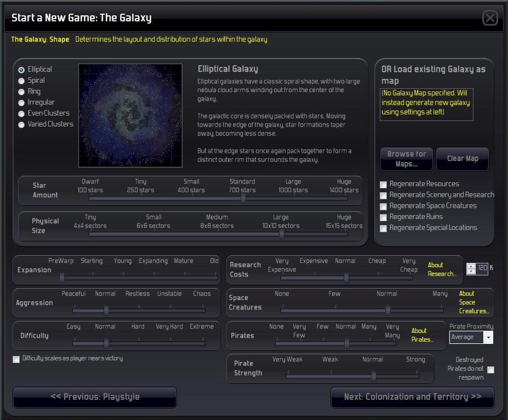Click the Pirates amount slider handle

coord(347,343)
